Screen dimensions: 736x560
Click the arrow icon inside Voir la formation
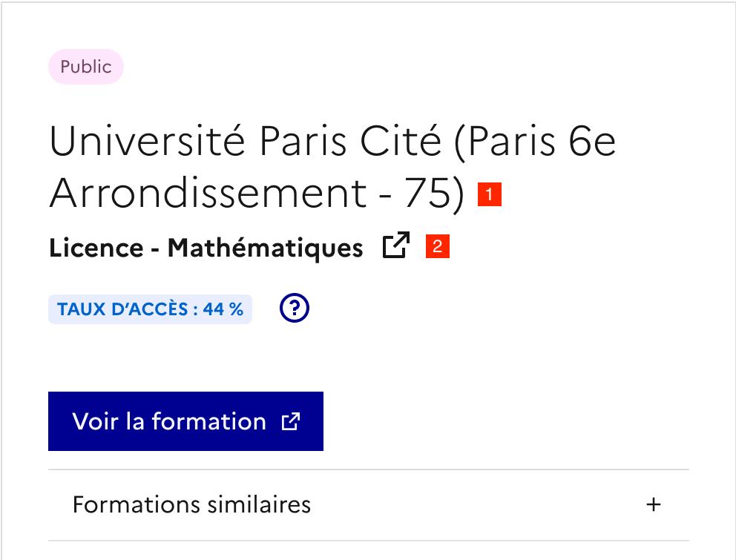[291, 422]
